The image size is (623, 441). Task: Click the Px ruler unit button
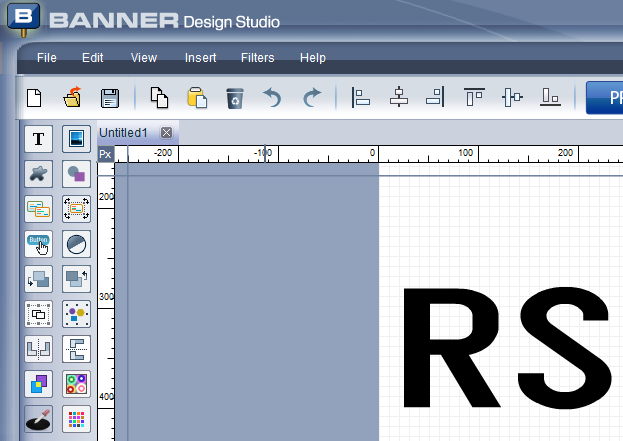[106, 154]
